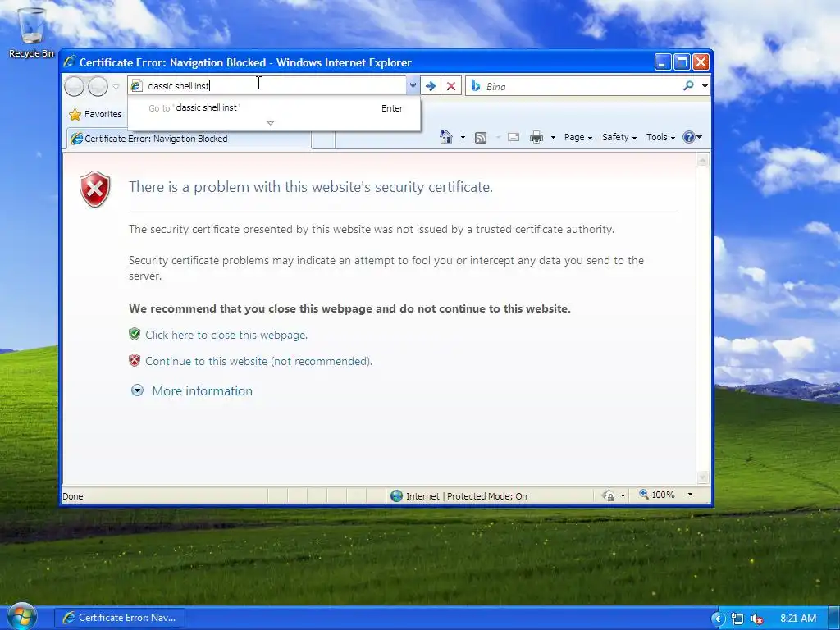840x630 pixels.
Task: Open the Tools menu
Action: pos(660,137)
